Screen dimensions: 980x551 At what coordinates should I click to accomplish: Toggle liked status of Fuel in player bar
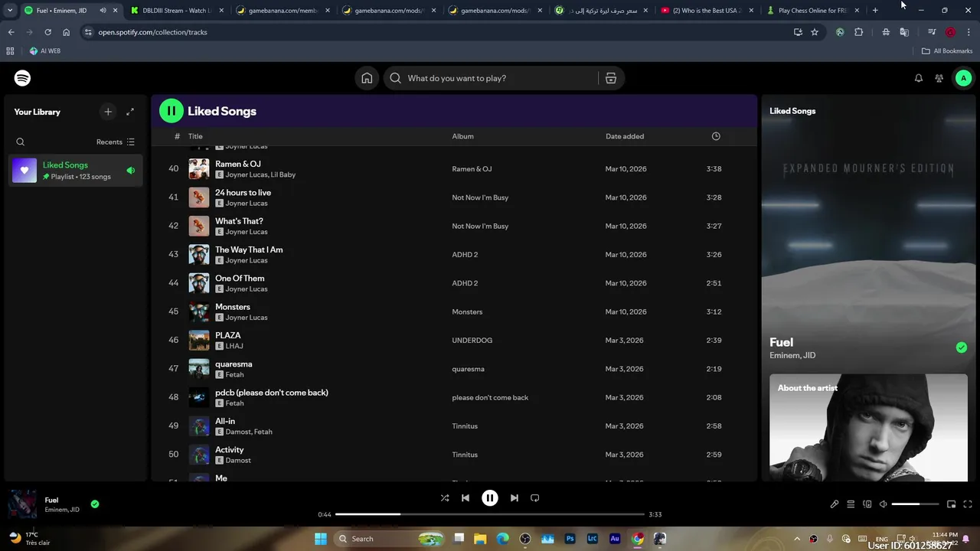95,504
